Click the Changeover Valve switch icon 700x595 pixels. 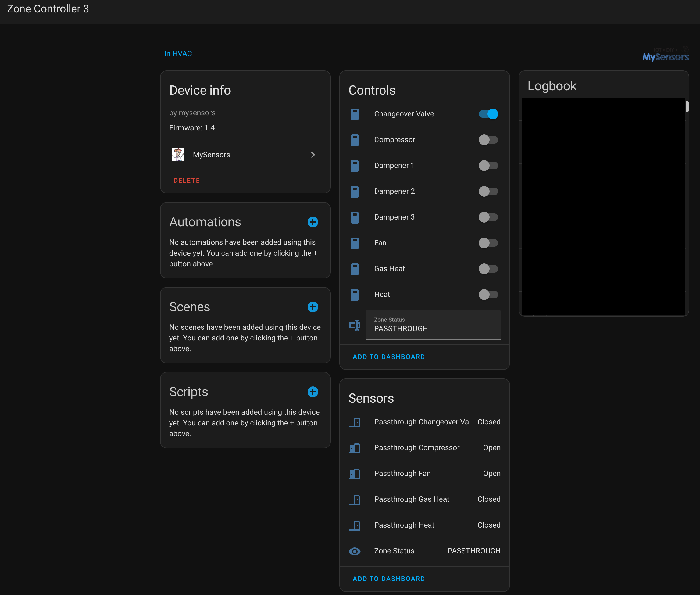pos(355,114)
